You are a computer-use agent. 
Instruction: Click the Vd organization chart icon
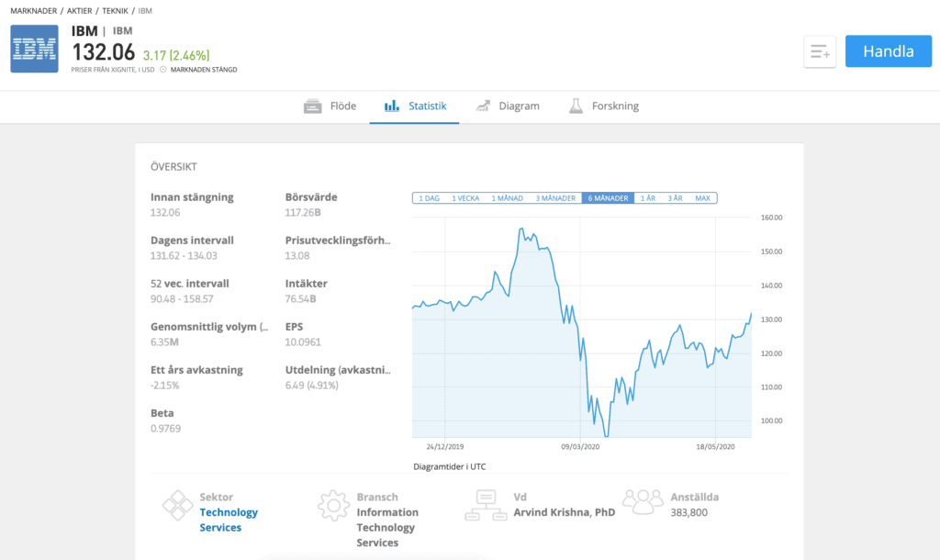pos(486,506)
